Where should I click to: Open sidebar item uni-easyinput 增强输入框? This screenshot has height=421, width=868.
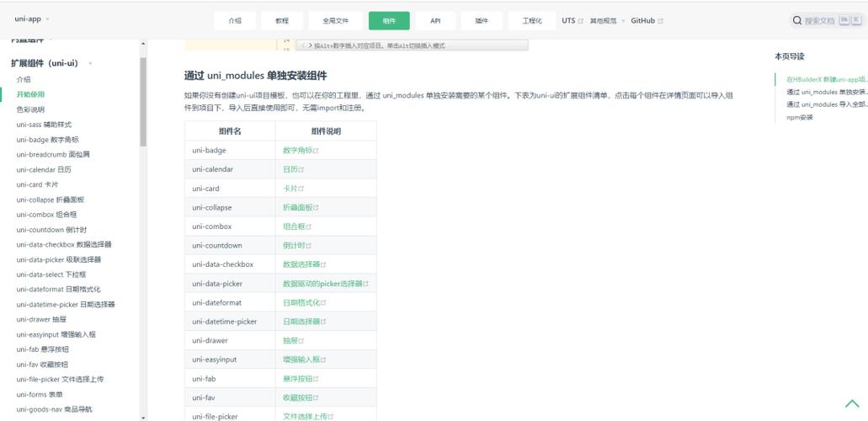coord(56,334)
